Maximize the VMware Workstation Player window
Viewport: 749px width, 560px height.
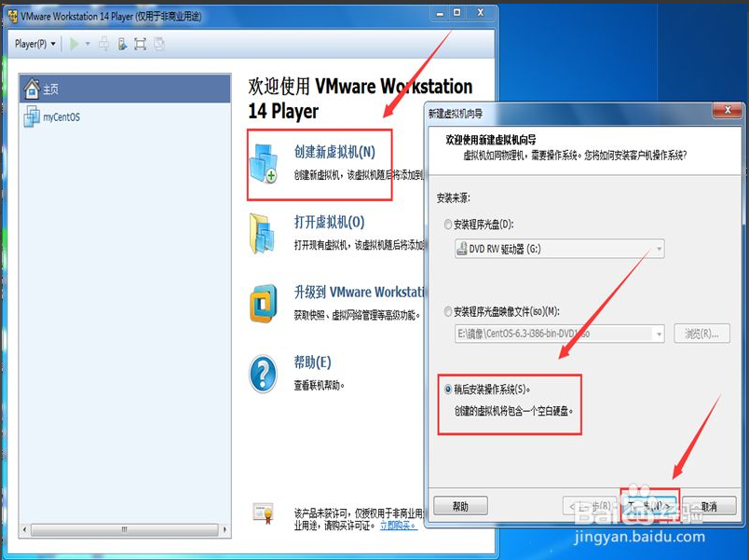click(x=457, y=12)
